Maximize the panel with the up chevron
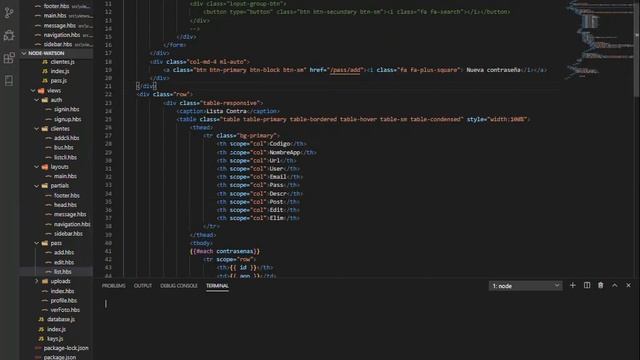 [614, 285]
